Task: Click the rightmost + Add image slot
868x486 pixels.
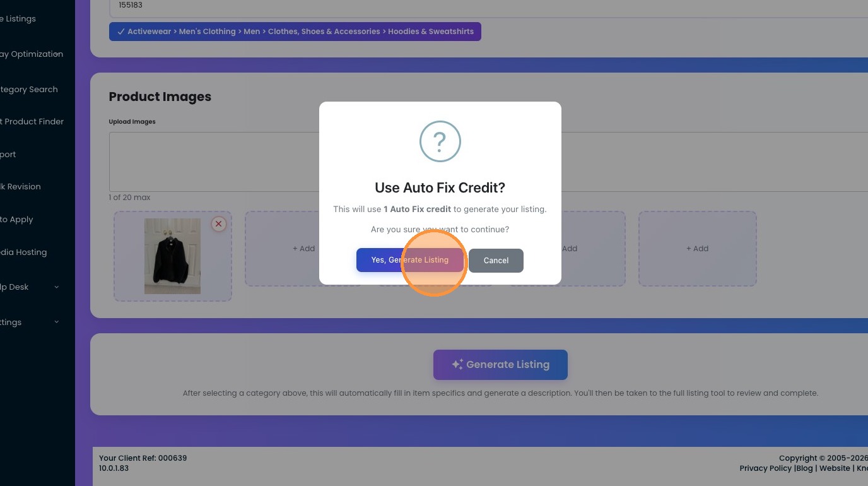Action: [697, 249]
